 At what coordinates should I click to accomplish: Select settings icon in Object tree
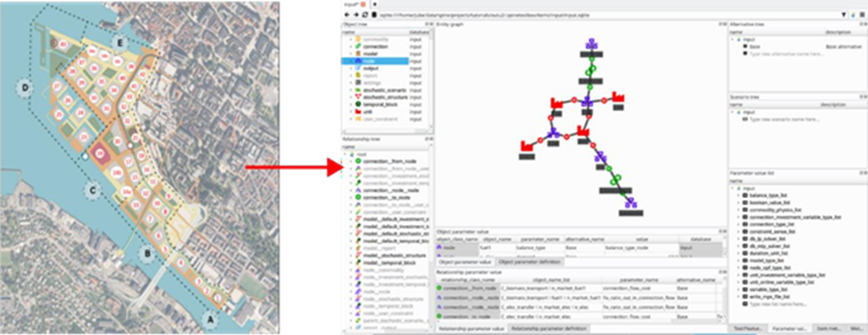coord(358,82)
